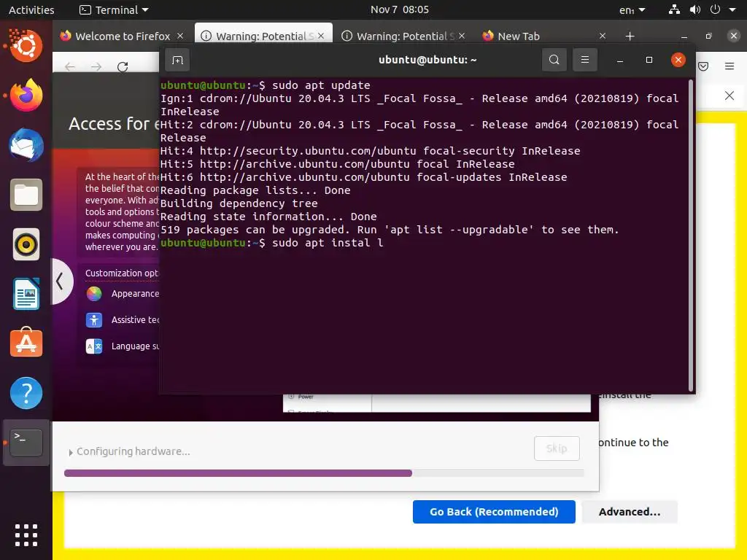Click Go Back (Recommended) button
The image size is (747, 560).
coord(494,512)
